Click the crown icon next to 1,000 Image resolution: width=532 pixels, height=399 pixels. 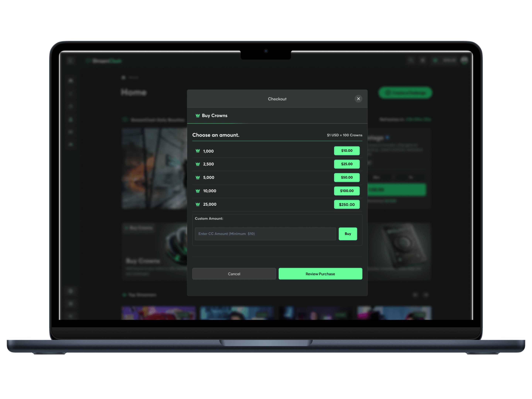point(198,151)
